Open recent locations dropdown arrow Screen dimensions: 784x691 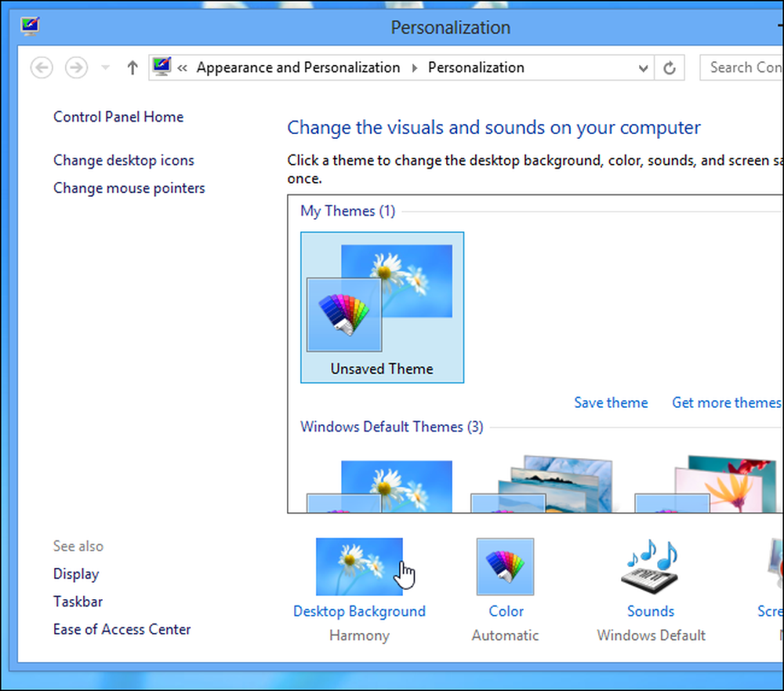coord(105,67)
